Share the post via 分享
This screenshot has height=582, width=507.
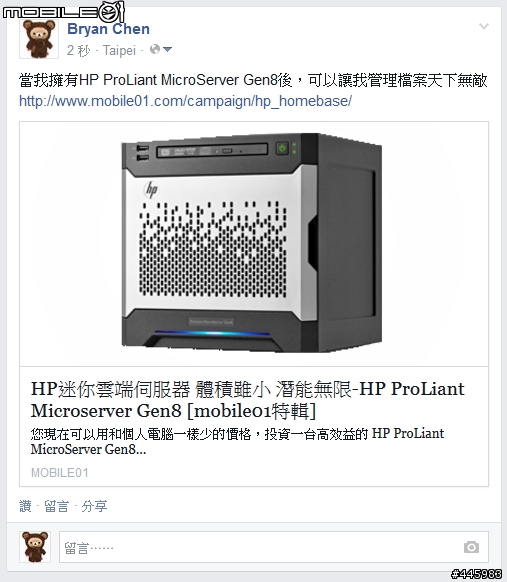pyautogui.click(x=94, y=506)
